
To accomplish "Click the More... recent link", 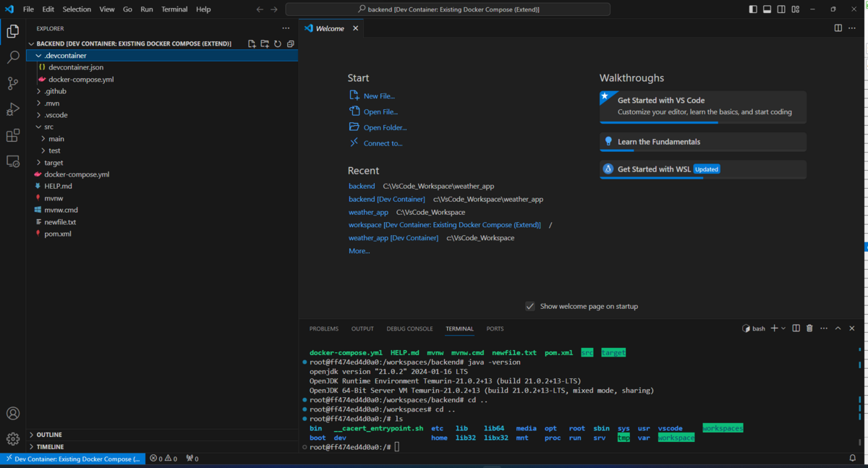I will [359, 251].
